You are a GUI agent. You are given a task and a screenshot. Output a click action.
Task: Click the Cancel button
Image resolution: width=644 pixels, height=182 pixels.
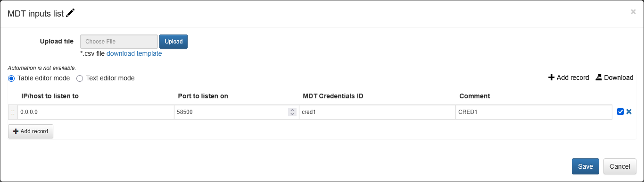click(620, 166)
